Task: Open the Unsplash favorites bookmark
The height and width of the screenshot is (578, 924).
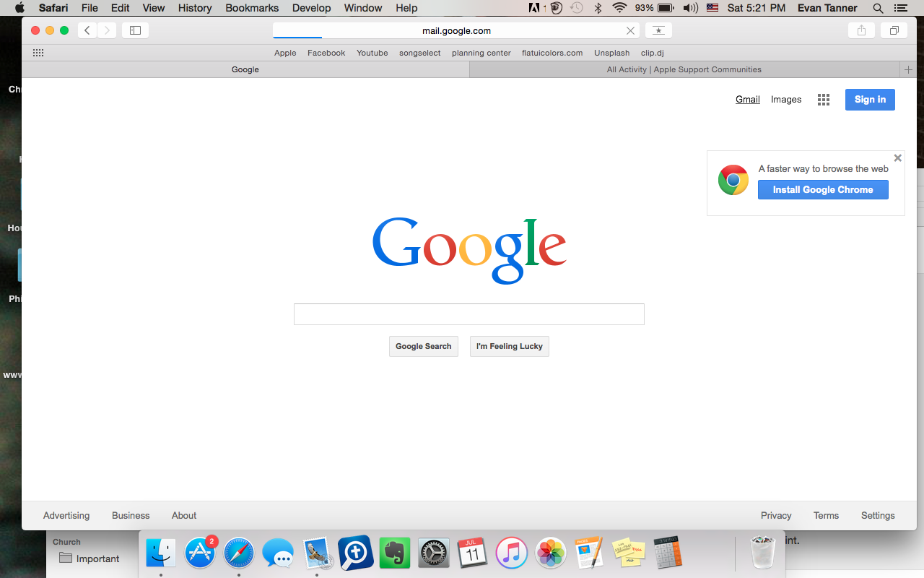Action: [612, 53]
